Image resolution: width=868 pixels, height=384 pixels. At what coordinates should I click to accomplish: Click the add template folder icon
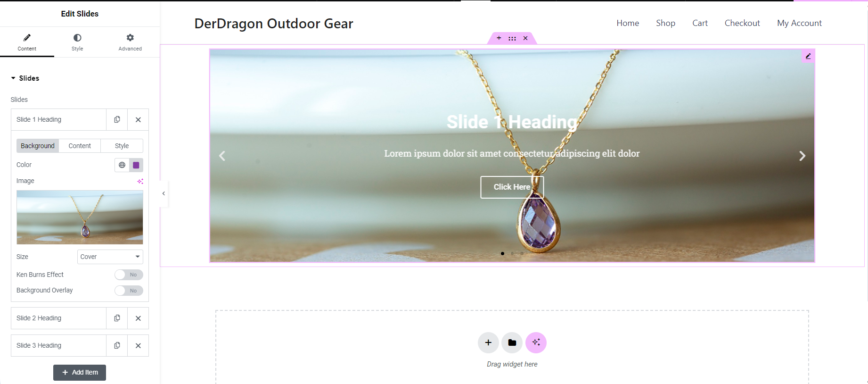(x=512, y=342)
